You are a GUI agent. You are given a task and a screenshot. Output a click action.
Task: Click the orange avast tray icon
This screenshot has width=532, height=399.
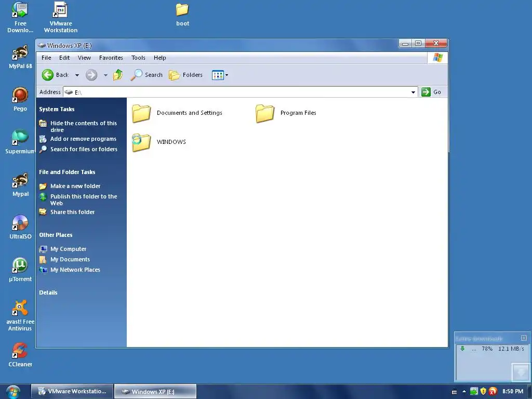click(493, 391)
